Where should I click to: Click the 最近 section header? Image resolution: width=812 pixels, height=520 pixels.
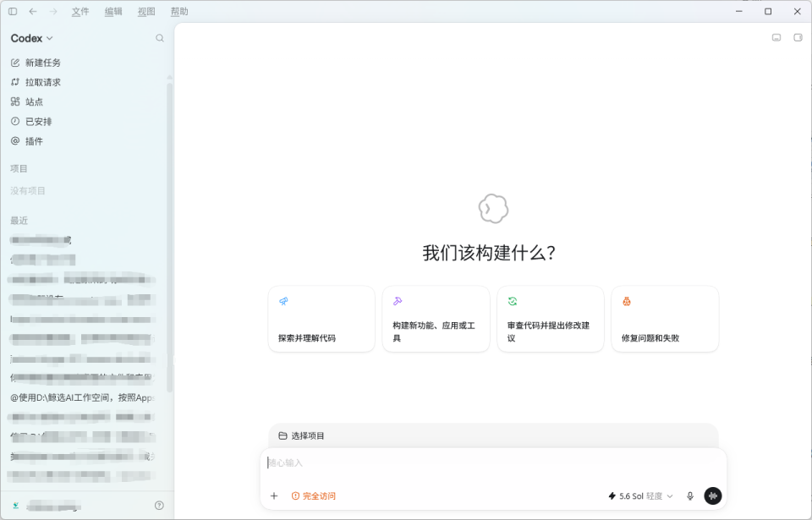[19, 222]
